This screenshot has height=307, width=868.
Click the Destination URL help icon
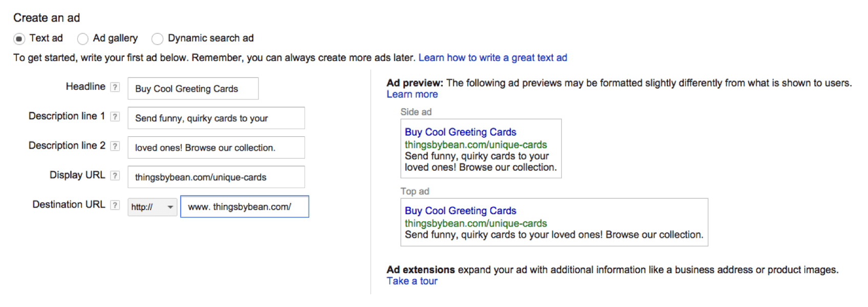[115, 205]
